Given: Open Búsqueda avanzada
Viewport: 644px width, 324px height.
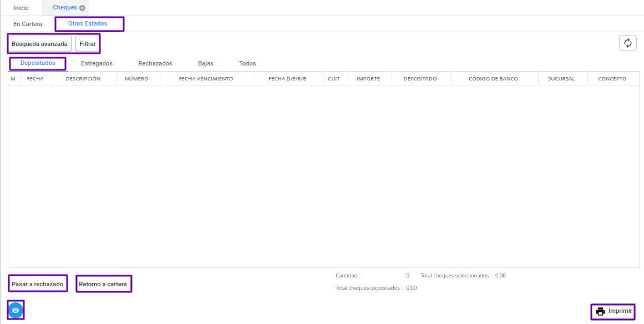Looking at the screenshot, I should pyautogui.click(x=39, y=43).
